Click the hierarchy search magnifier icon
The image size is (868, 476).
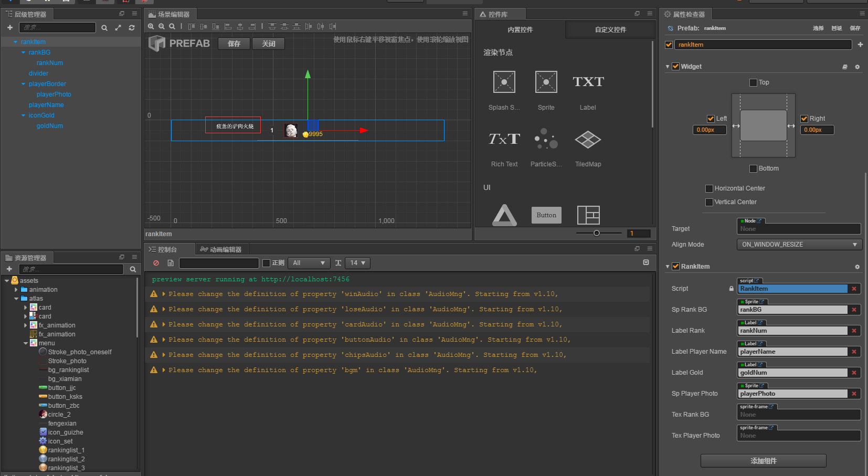[104, 28]
